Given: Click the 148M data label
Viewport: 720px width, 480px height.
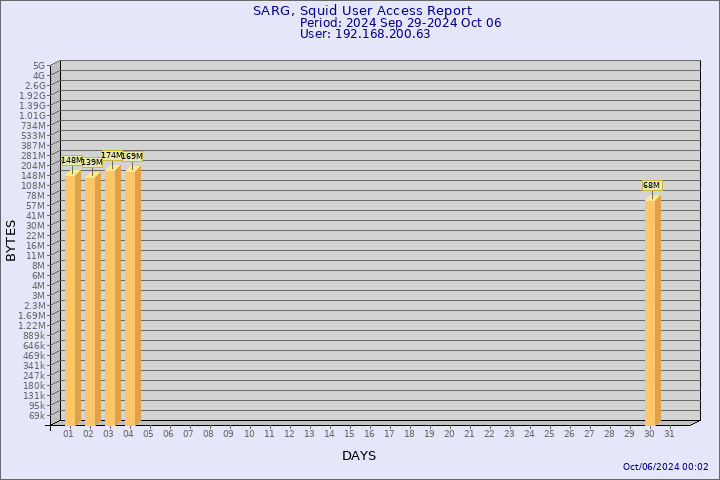Looking at the screenshot, I should 72,160.
